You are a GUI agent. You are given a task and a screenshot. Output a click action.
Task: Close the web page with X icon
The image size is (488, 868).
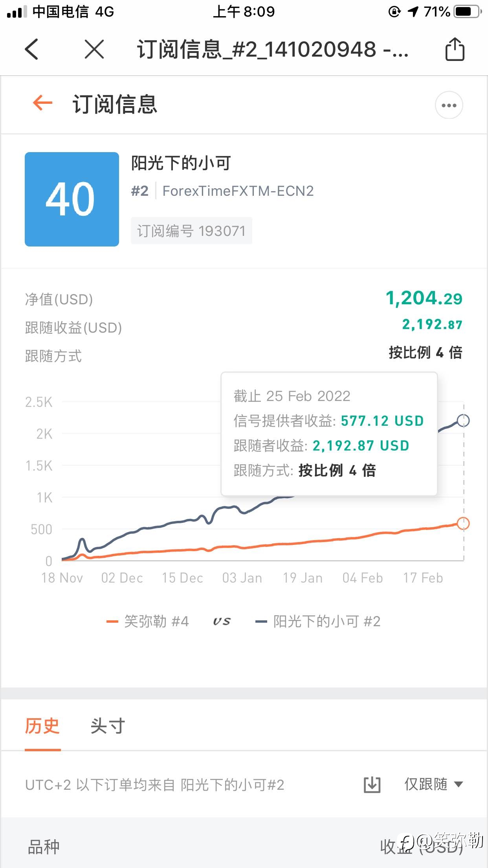point(94,50)
